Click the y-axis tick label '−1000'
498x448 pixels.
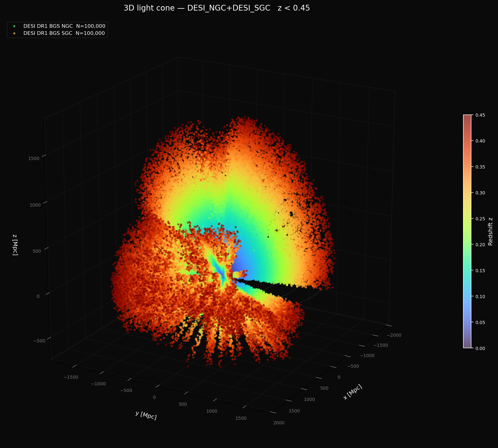click(98, 384)
